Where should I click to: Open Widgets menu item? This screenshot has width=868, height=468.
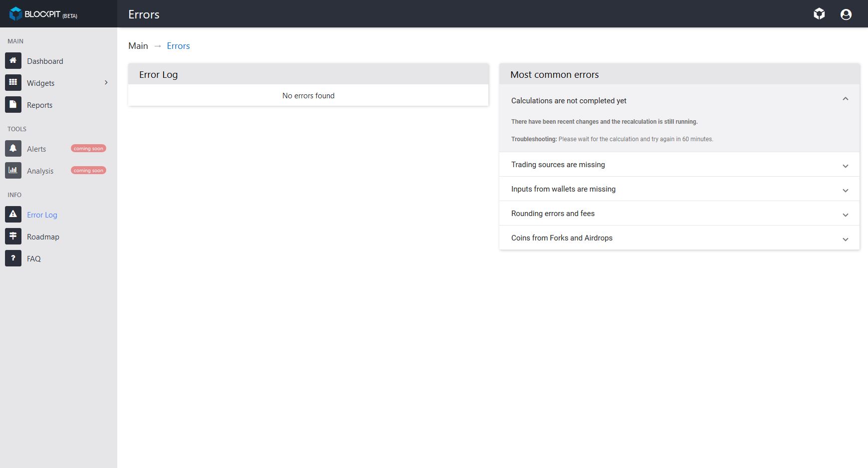tap(40, 83)
